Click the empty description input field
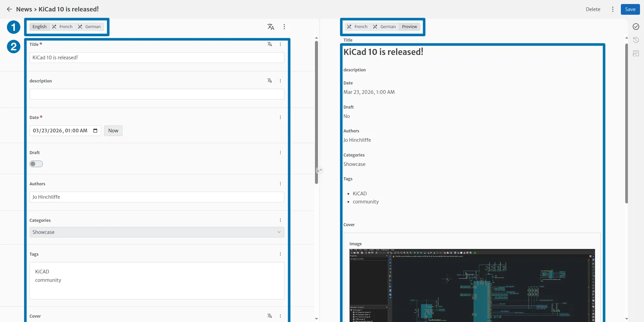 coord(157,94)
